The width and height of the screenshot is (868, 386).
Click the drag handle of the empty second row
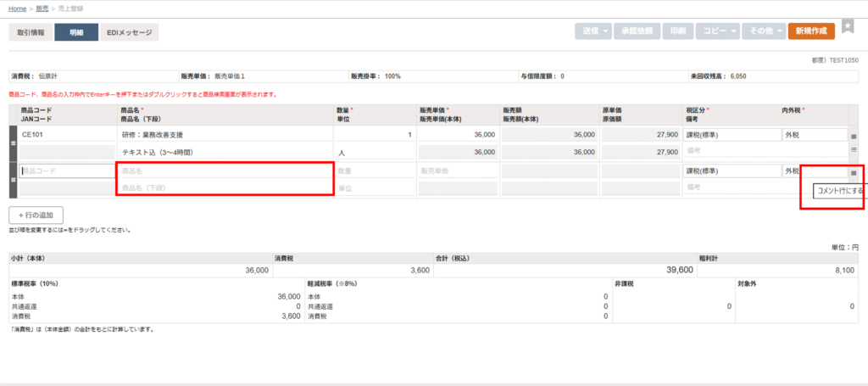(x=13, y=179)
